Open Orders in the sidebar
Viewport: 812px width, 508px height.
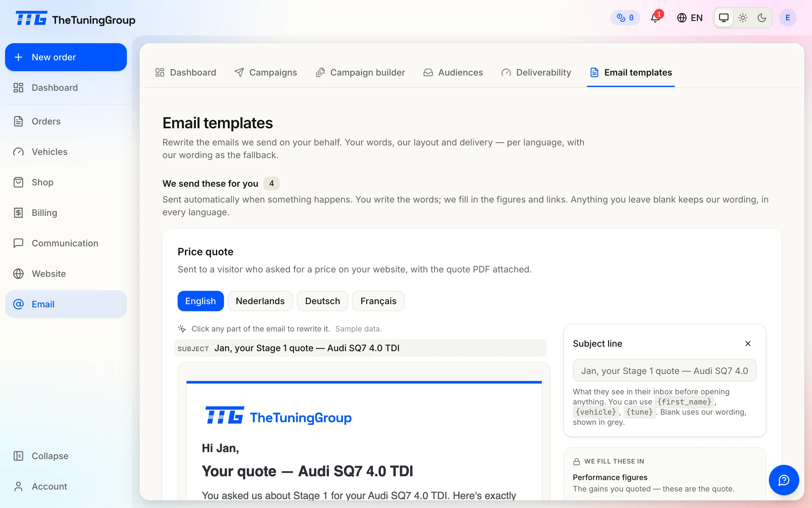coord(66,121)
